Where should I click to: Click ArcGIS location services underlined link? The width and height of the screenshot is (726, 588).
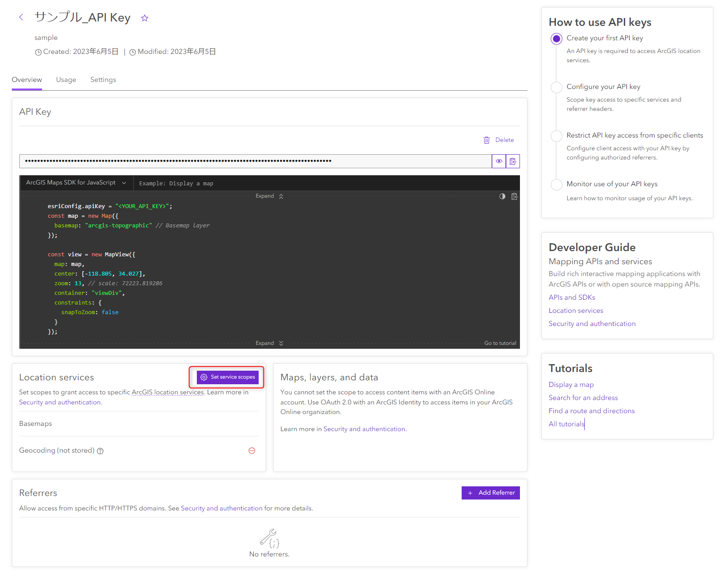(x=168, y=392)
